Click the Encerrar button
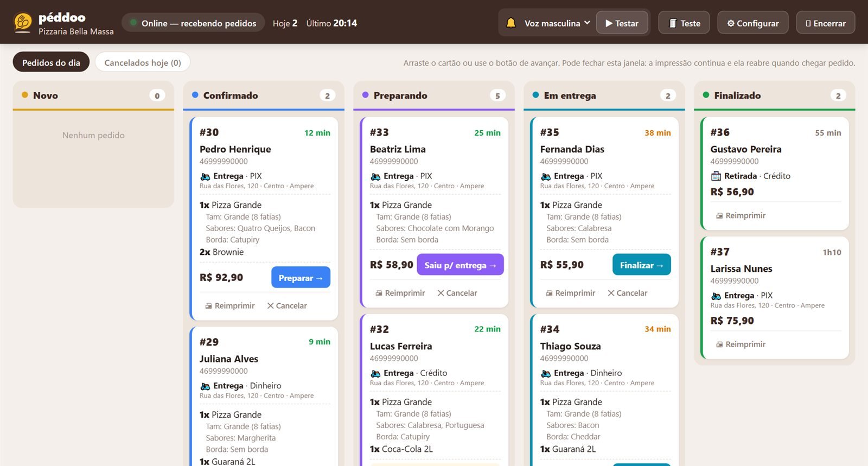Viewport: 868px width, 466px height. [826, 23]
